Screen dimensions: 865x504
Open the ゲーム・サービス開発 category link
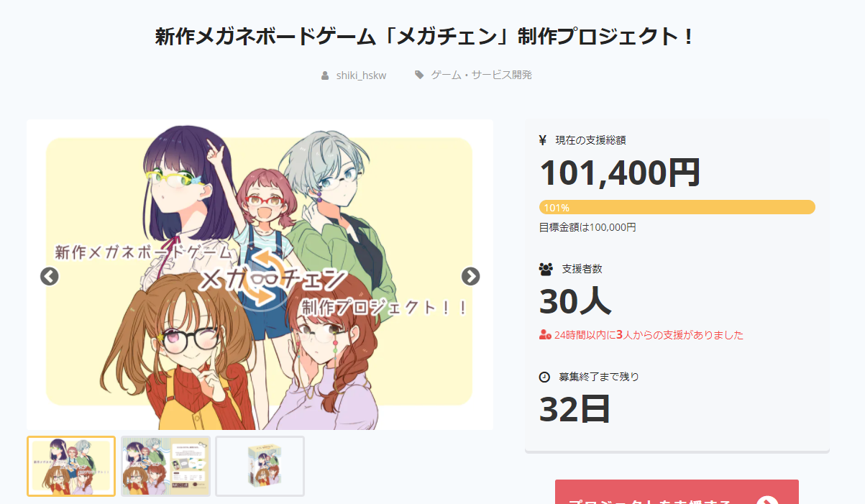pos(481,75)
